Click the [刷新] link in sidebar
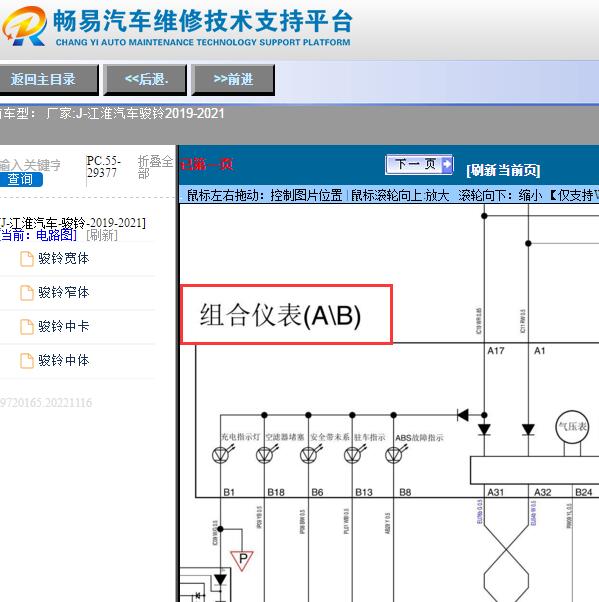Viewport: 599px width, 602px height. coord(102,235)
